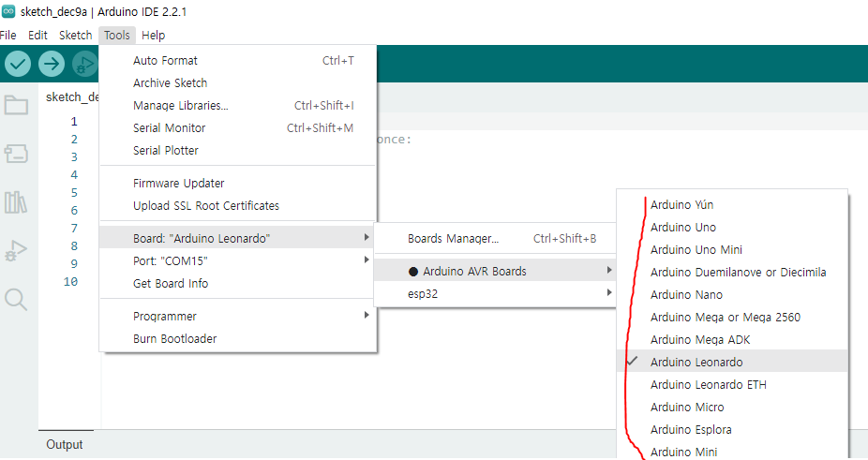Open the Edit menu
Screen dimensions: 868x460
point(37,36)
